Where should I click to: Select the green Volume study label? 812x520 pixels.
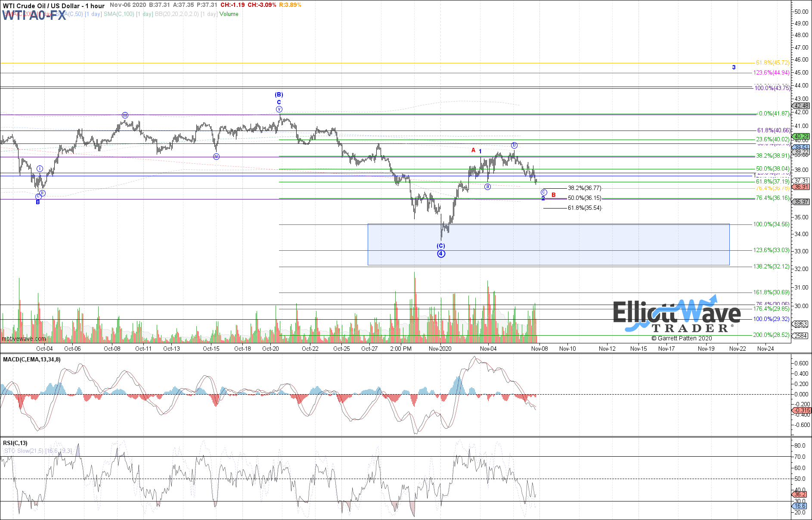click(x=229, y=14)
